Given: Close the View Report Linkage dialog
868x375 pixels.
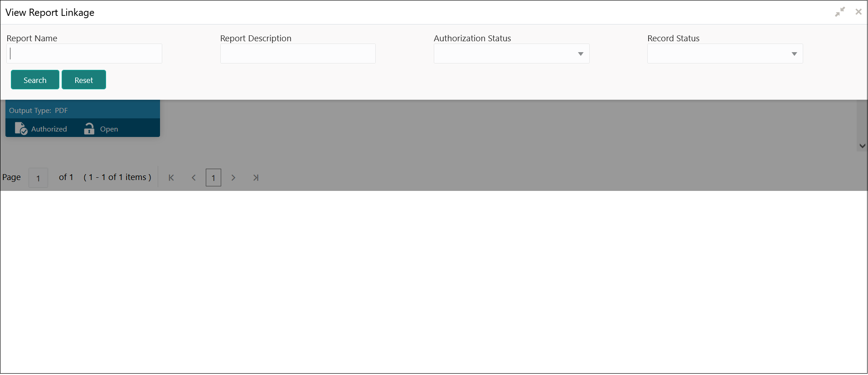Looking at the screenshot, I should (x=858, y=12).
